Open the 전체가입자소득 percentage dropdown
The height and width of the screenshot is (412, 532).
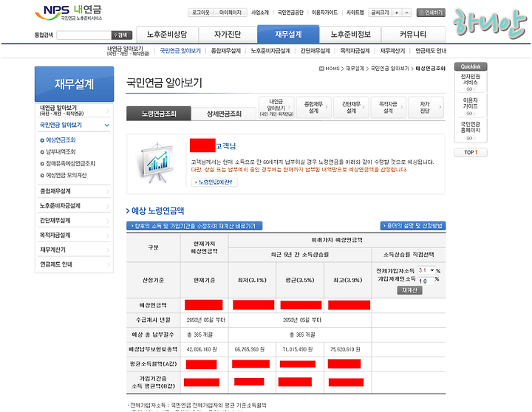pyautogui.click(x=426, y=270)
